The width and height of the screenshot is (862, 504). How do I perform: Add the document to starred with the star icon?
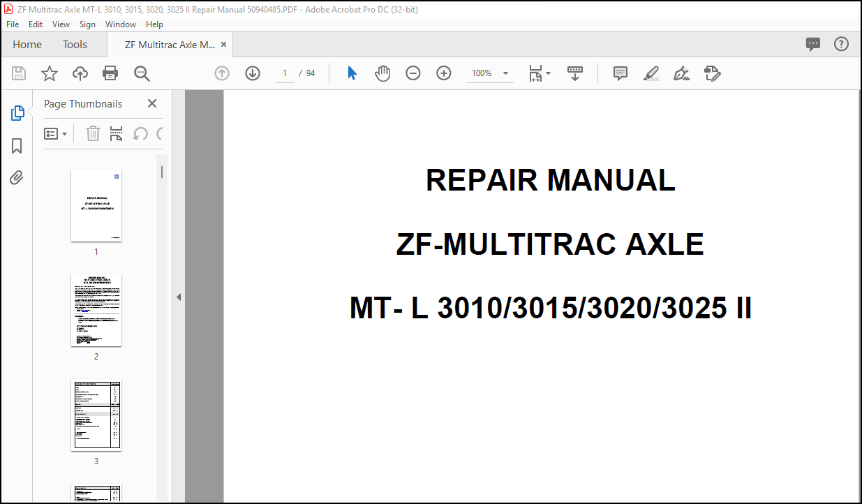click(50, 73)
